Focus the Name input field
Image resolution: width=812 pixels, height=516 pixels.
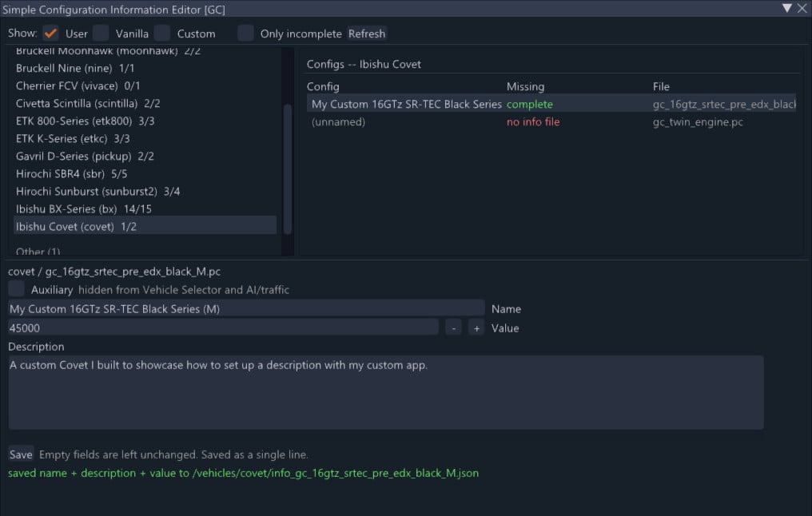click(246, 309)
